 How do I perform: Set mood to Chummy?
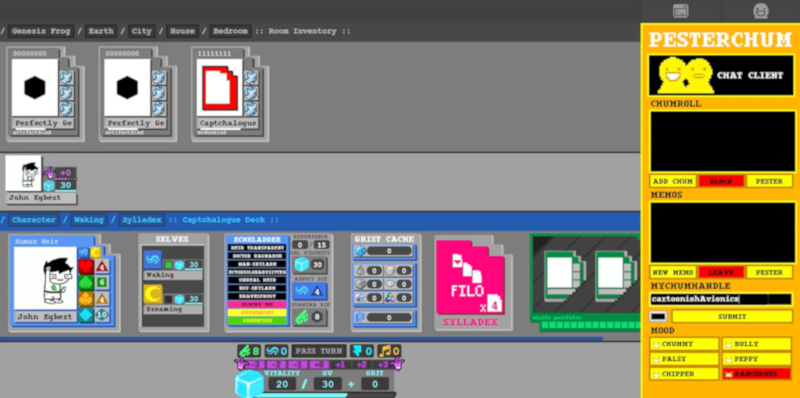coord(684,344)
